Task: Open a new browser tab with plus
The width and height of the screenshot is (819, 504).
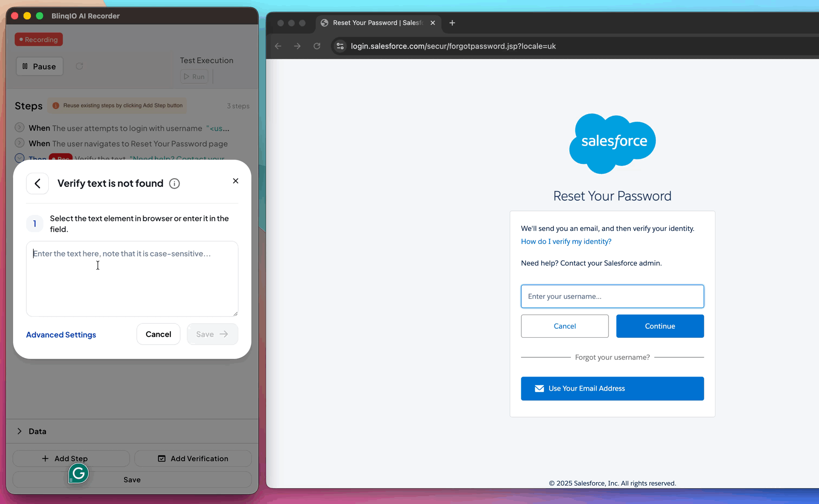Action: pos(452,23)
